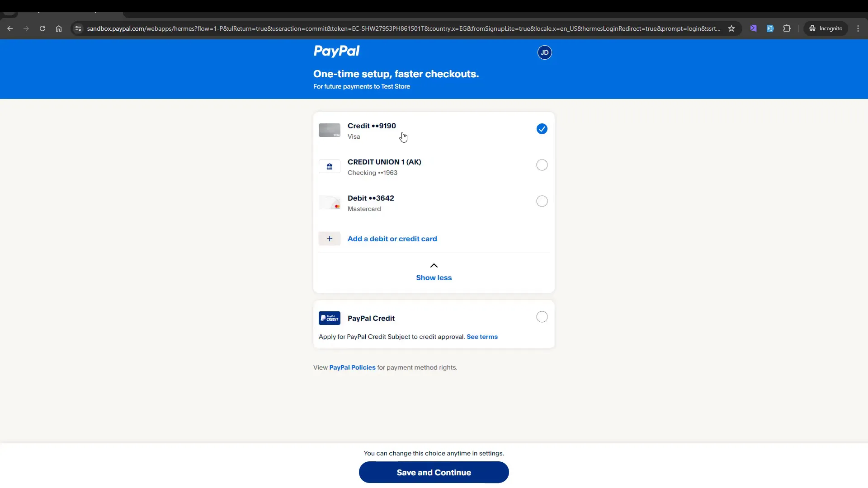Click the Credit ••9190 label text

[x=372, y=126]
